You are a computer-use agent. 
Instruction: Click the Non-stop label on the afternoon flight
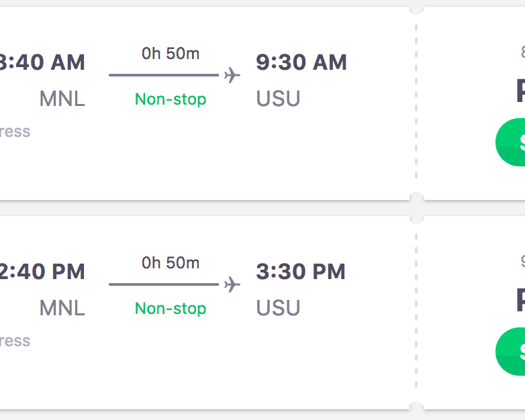point(171,309)
